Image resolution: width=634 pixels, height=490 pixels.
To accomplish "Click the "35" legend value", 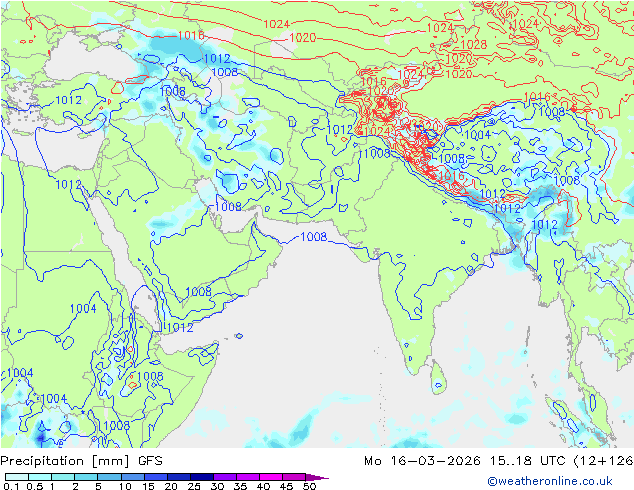I will (240, 486).
